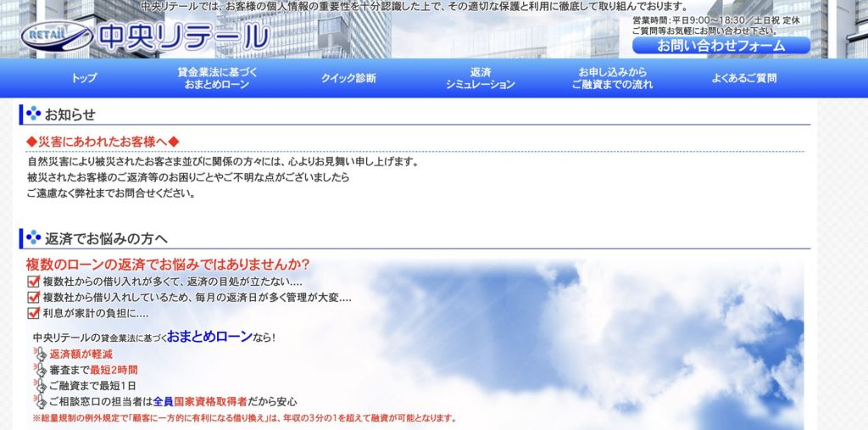Click ご遠慮なく弊社までお問合せください line
The image size is (868, 430).
111,194
